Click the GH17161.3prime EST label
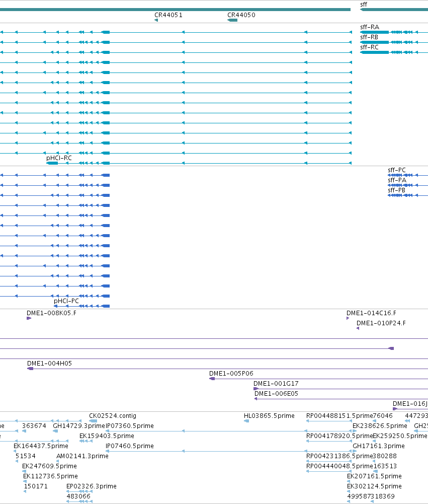This screenshot has height=504, width=428. coord(379,446)
